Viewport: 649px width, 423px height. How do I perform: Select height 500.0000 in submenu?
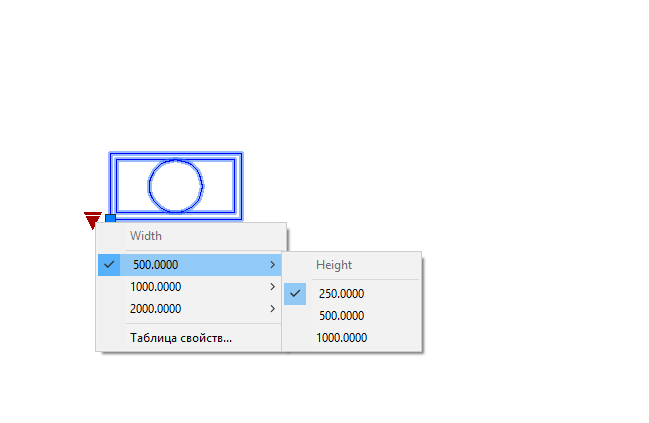[x=351, y=316]
